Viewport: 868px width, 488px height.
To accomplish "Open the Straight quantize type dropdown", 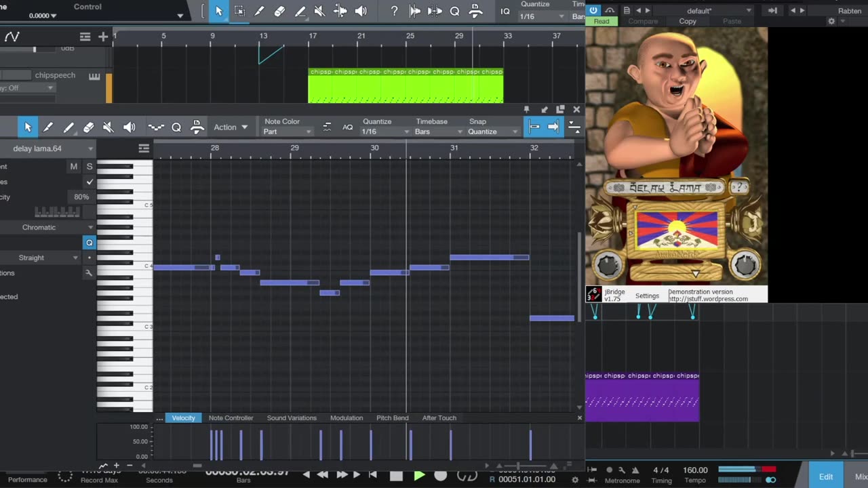I will click(x=40, y=258).
